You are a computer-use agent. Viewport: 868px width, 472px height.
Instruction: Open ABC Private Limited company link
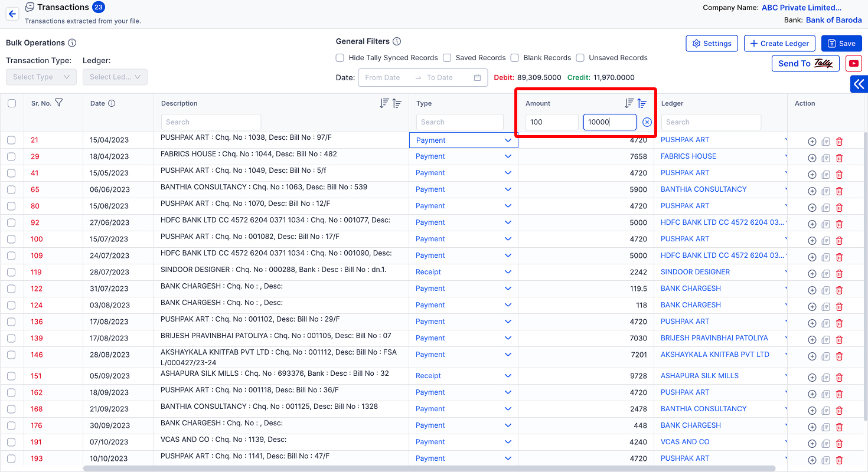pyautogui.click(x=801, y=8)
